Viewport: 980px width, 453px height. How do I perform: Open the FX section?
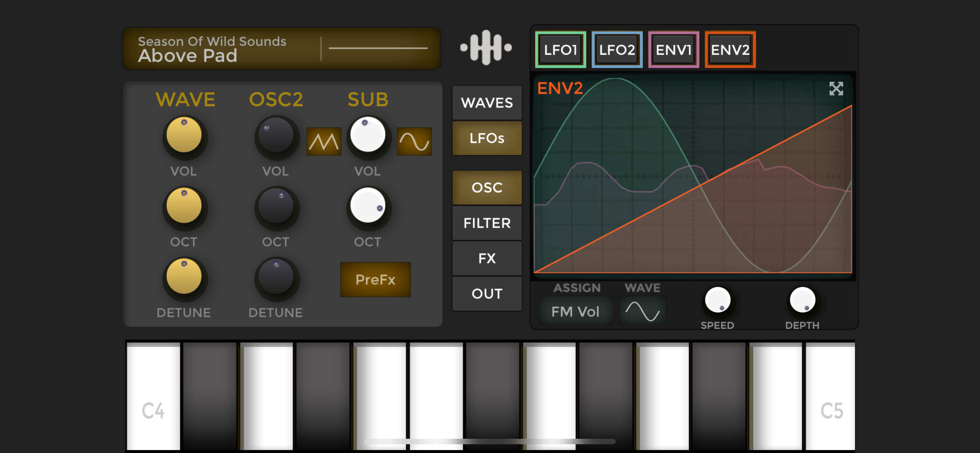pyautogui.click(x=487, y=258)
